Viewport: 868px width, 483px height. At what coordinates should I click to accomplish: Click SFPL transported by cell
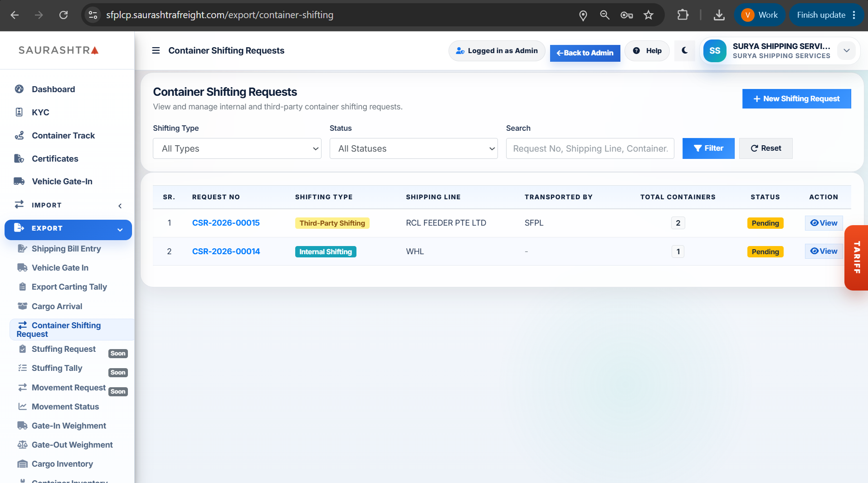click(534, 223)
